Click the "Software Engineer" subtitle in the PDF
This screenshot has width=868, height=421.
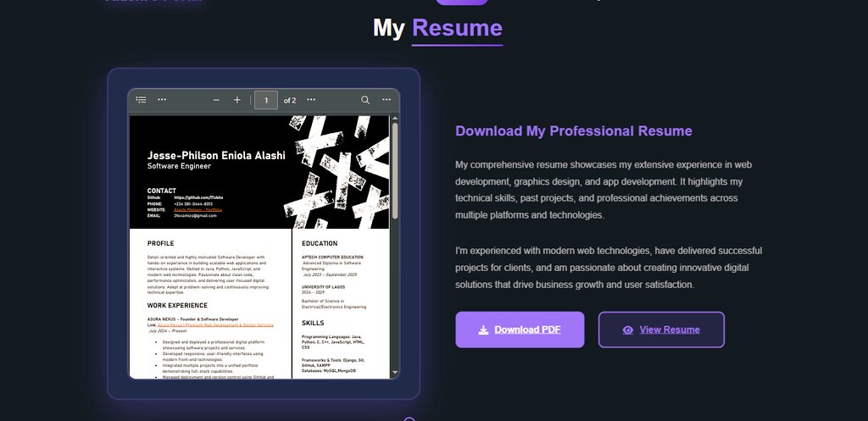pyautogui.click(x=179, y=166)
